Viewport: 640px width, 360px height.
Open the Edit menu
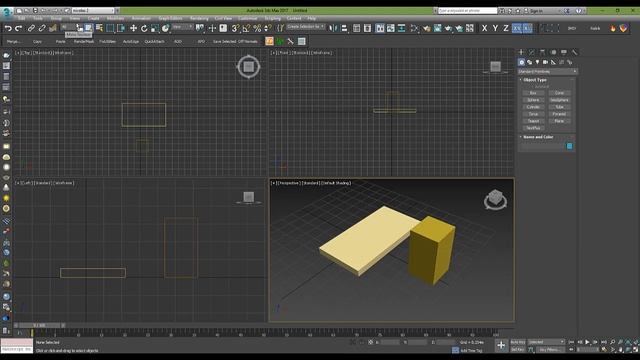(x=21, y=18)
